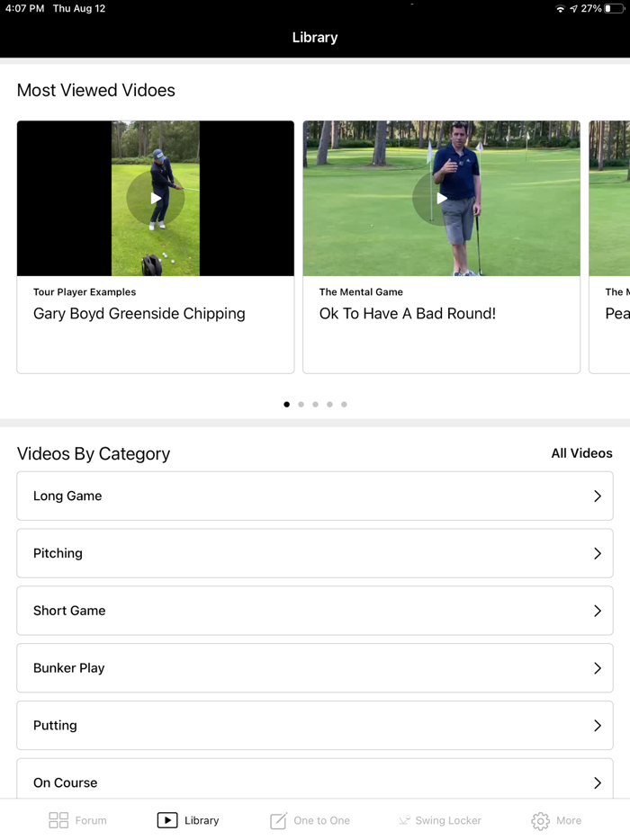Expand the Long Game category chevron
The width and height of the screenshot is (630, 840).
coord(597,496)
